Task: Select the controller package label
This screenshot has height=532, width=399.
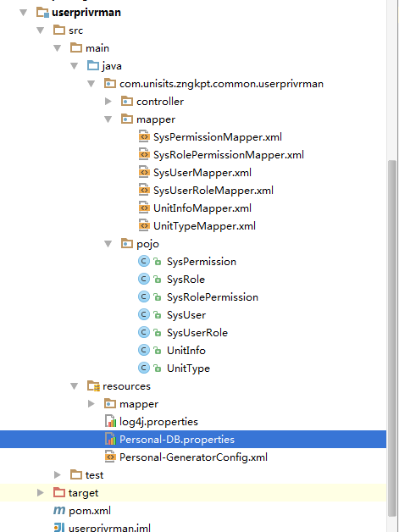Action: coord(160,102)
